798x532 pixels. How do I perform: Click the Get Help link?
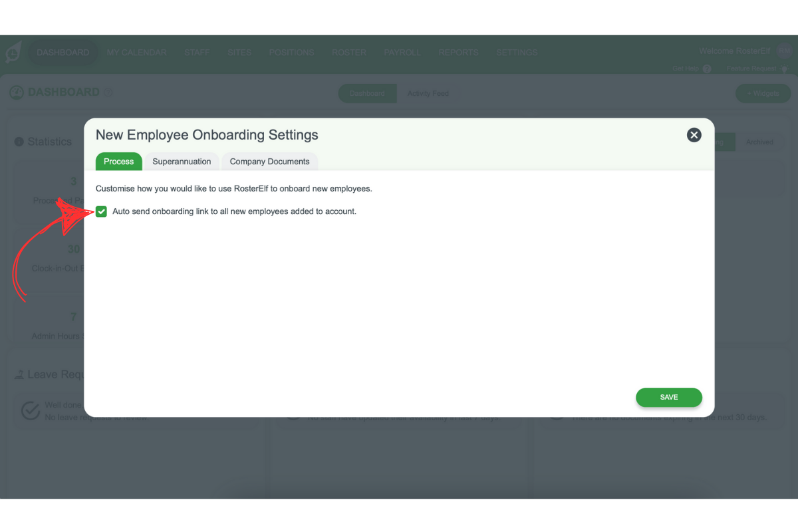(x=686, y=68)
